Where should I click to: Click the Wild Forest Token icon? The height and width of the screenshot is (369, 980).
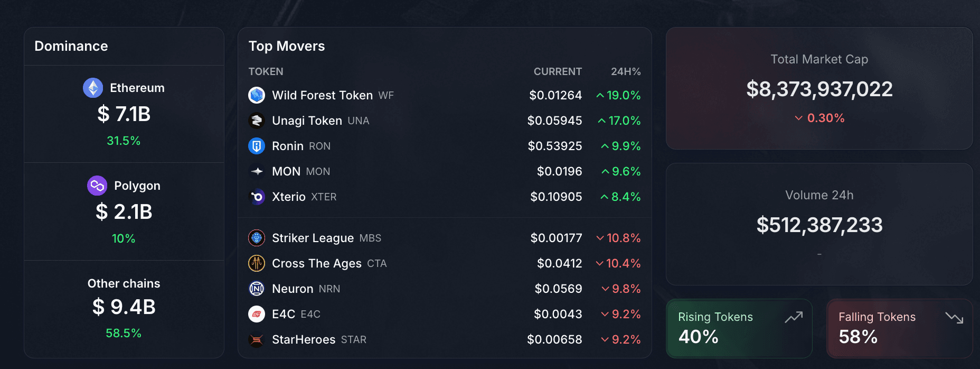point(257,95)
